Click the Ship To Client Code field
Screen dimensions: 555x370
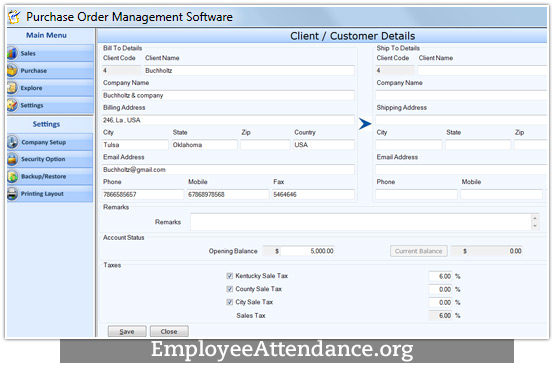coord(395,70)
